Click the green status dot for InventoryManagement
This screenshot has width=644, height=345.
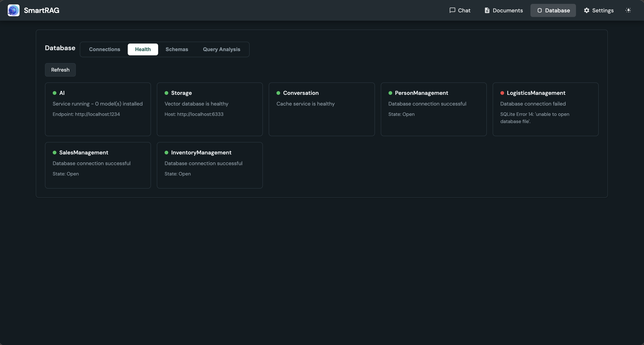tap(166, 153)
